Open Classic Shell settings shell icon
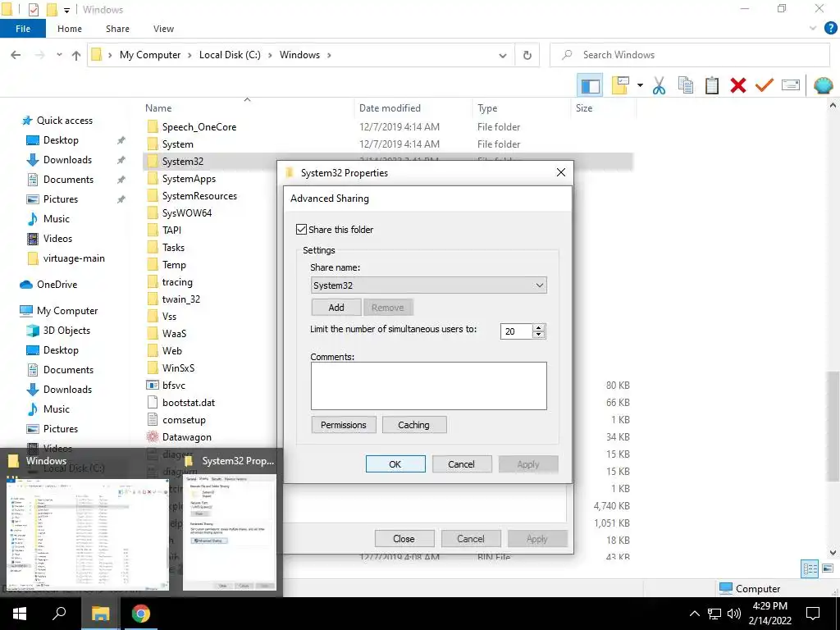 [x=823, y=85]
